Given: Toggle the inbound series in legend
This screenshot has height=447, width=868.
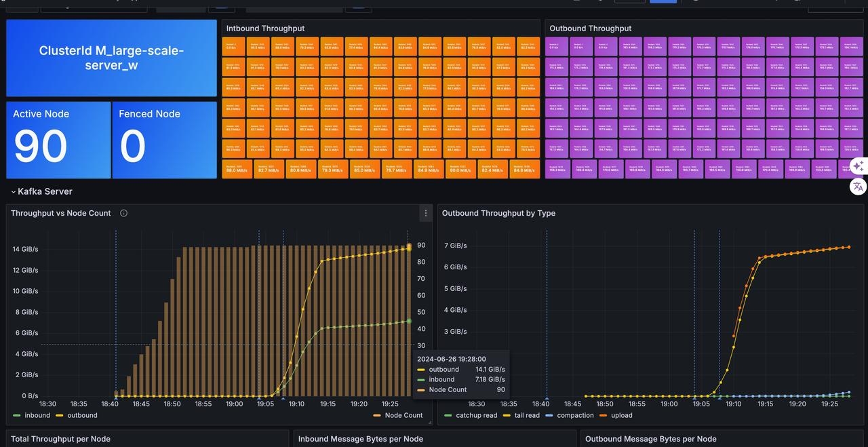Looking at the screenshot, I should pyautogui.click(x=37, y=415).
